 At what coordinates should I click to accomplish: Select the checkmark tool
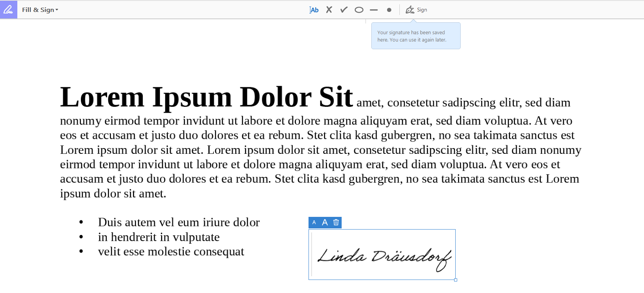344,10
